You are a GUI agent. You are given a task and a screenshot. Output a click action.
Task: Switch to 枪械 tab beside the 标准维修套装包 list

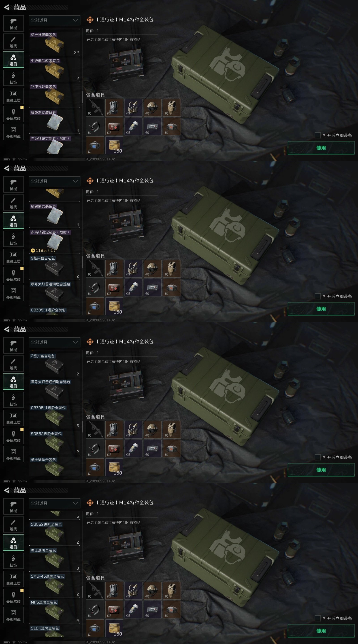point(13,23)
